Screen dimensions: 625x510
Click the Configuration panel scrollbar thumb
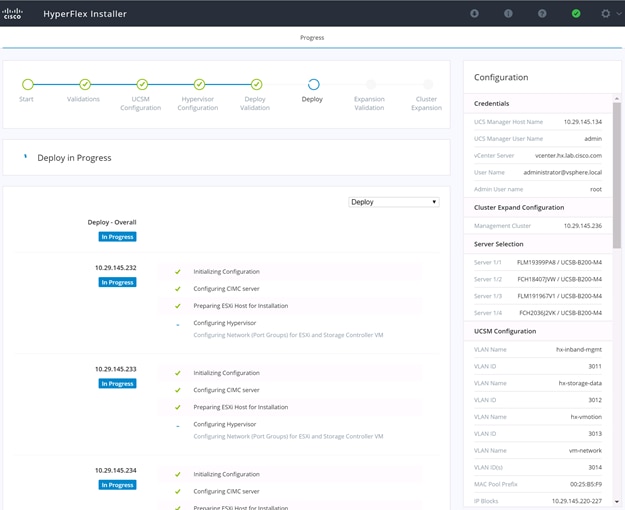[x=617, y=175]
